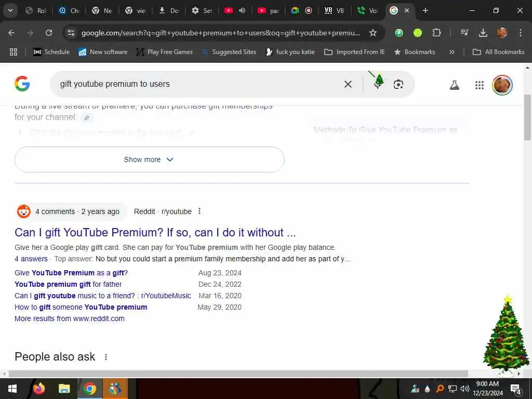Start voice search with the microphone
This screenshot has width=532, height=399.
tap(378, 84)
